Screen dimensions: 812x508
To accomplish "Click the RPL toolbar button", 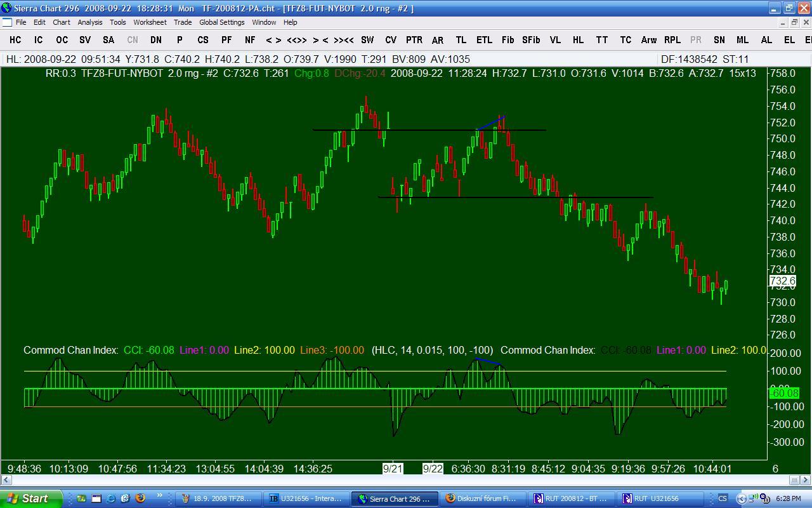I will coord(672,39).
